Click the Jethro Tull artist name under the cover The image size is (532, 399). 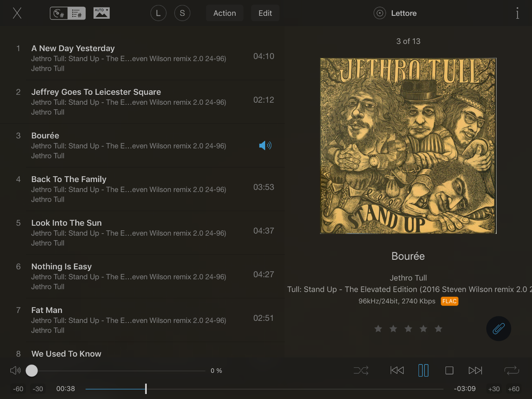(x=408, y=278)
